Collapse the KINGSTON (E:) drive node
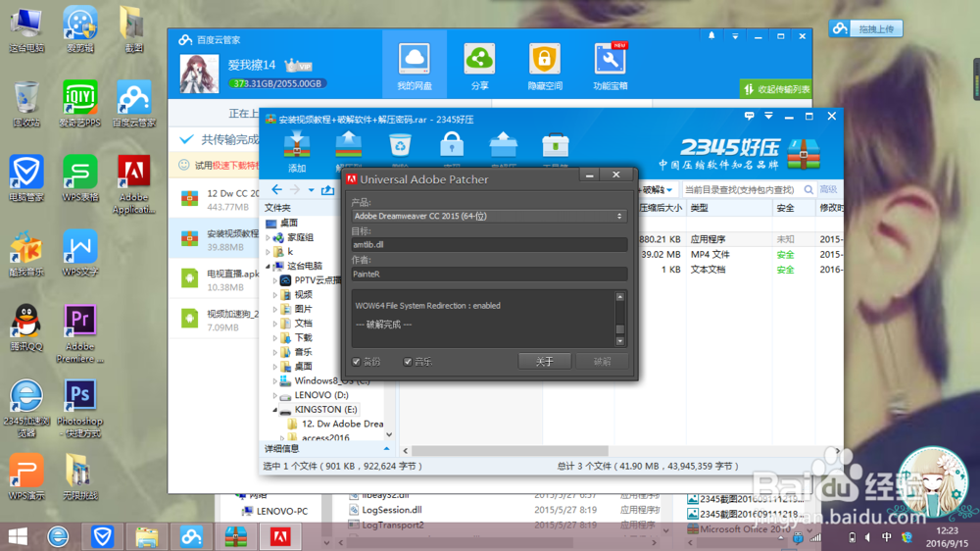This screenshot has height=551, width=980. click(x=275, y=410)
